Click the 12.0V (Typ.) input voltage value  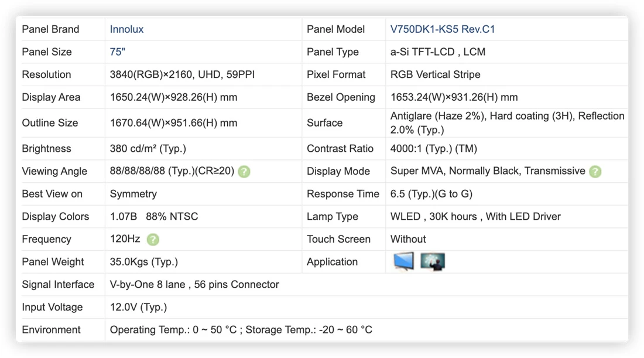[x=138, y=307]
